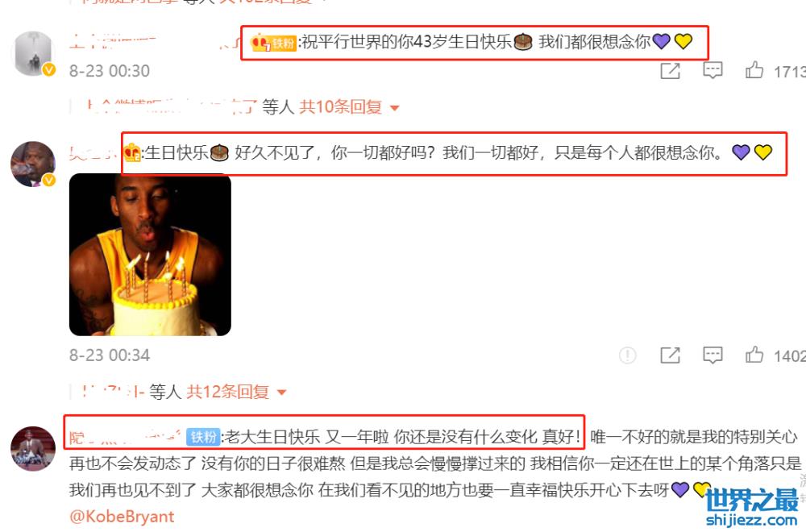
Task: Click the orange 铁粉 crown badge
Action: [x=273, y=43]
